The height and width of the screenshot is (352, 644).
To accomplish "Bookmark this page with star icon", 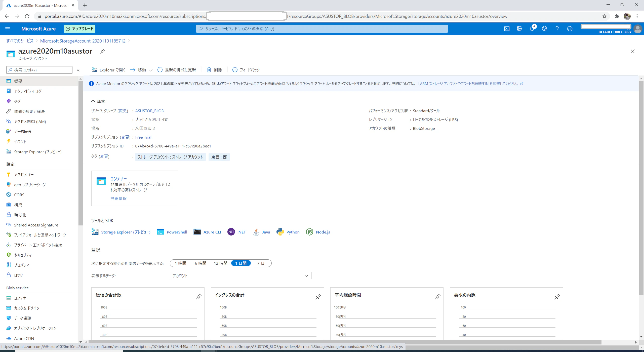I will click(x=604, y=16).
